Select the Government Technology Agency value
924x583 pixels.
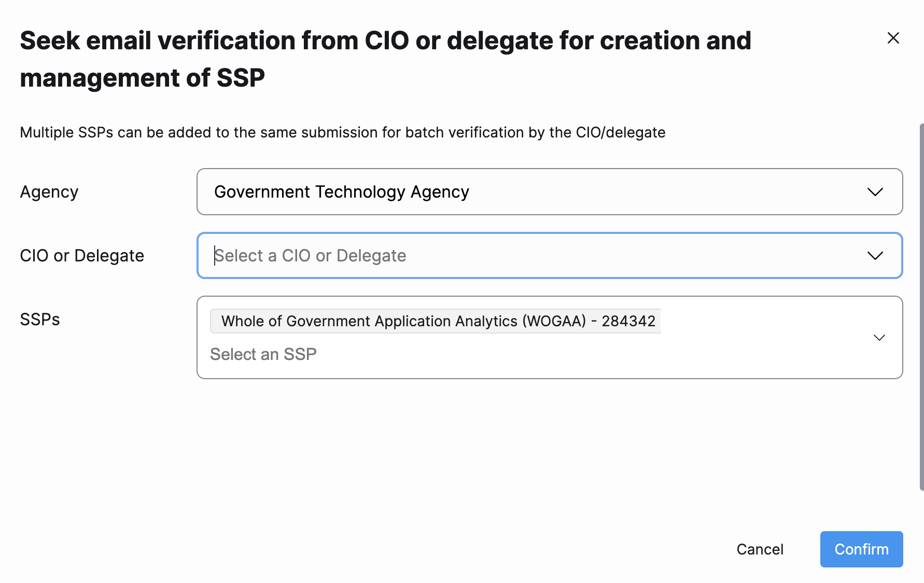coord(342,192)
